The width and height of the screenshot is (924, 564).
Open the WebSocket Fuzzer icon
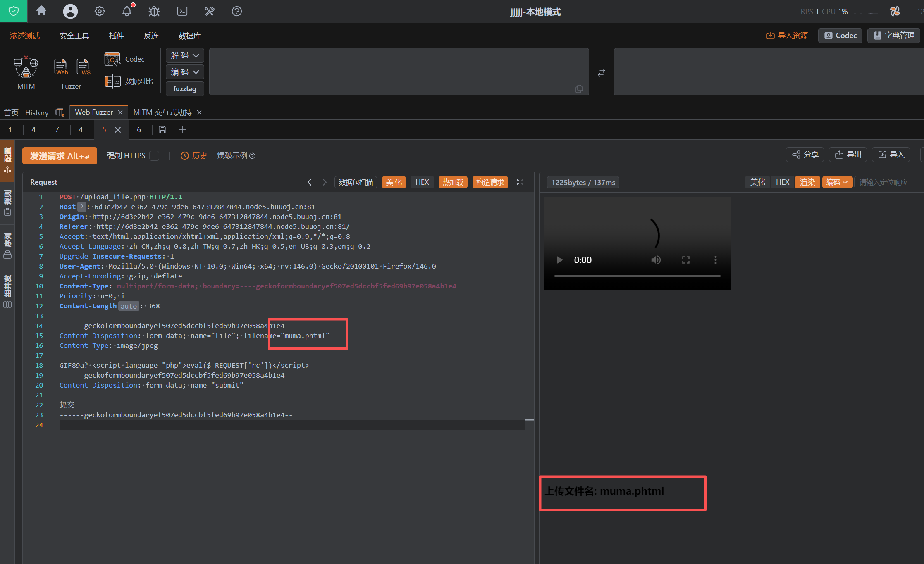[83, 67]
